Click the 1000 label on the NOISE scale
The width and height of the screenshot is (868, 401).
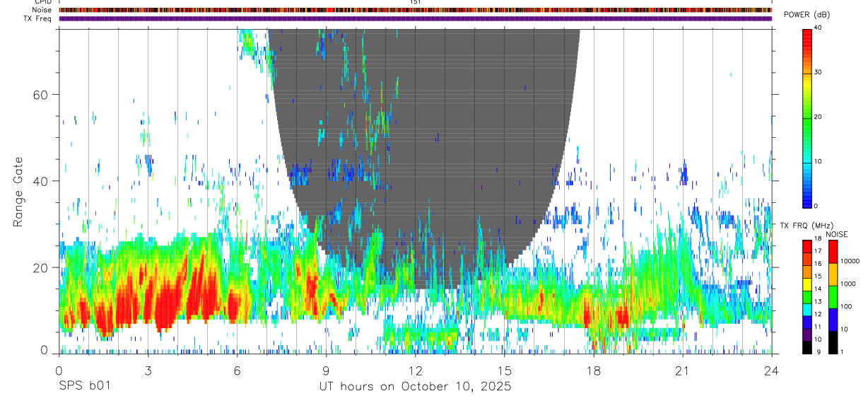(x=847, y=284)
